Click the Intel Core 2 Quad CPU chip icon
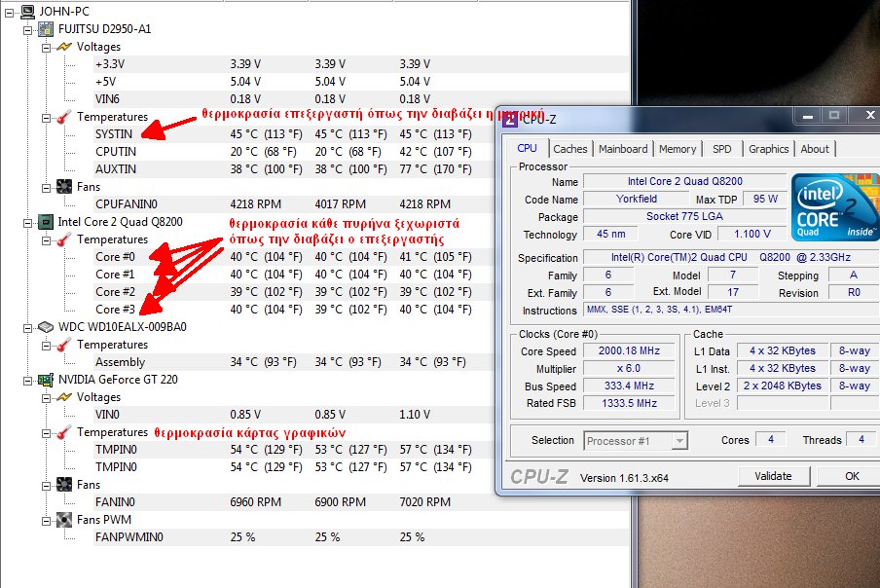 click(x=46, y=222)
